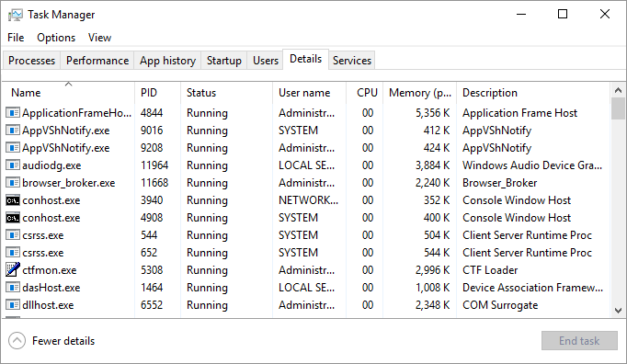Maximize the Task Manager window
The image size is (627, 364).
(x=563, y=15)
